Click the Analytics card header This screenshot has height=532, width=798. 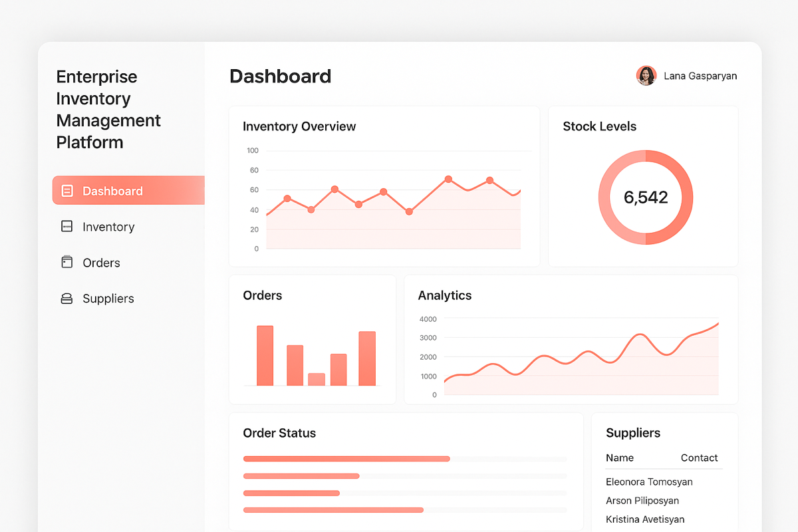point(444,295)
